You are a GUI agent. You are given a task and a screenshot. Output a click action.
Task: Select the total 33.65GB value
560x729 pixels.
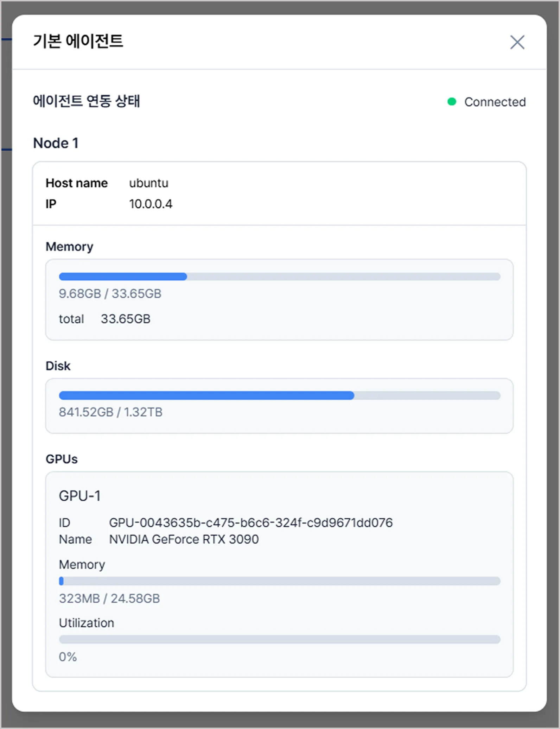pyautogui.click(x=126, y=319)
